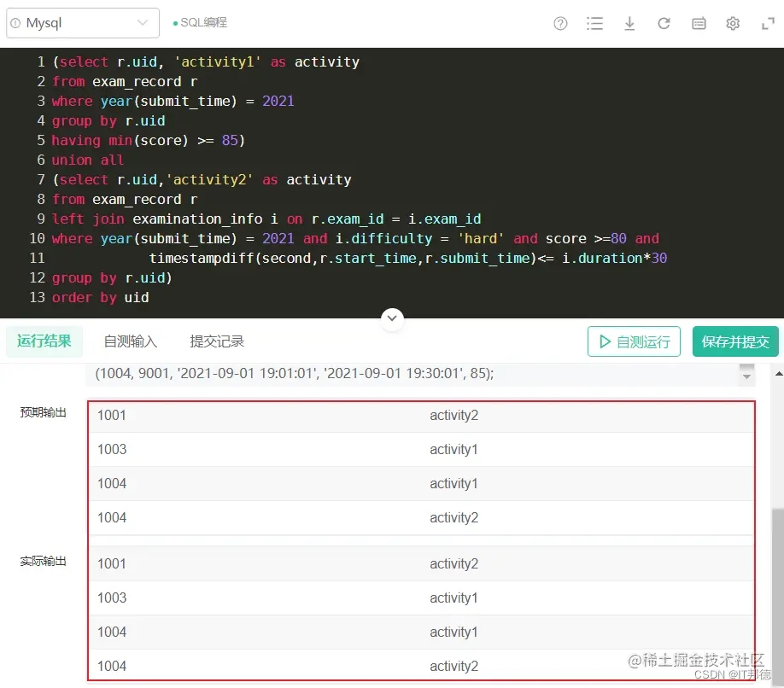784x688 pixels.
Task: Switch to the 运行结果 tab
Action: (x=44, y=341)
